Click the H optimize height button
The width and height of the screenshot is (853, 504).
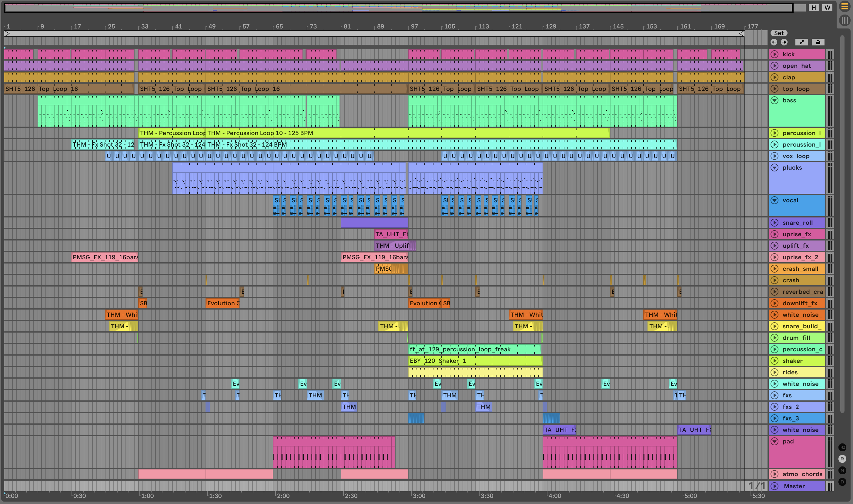click(814, 8)
